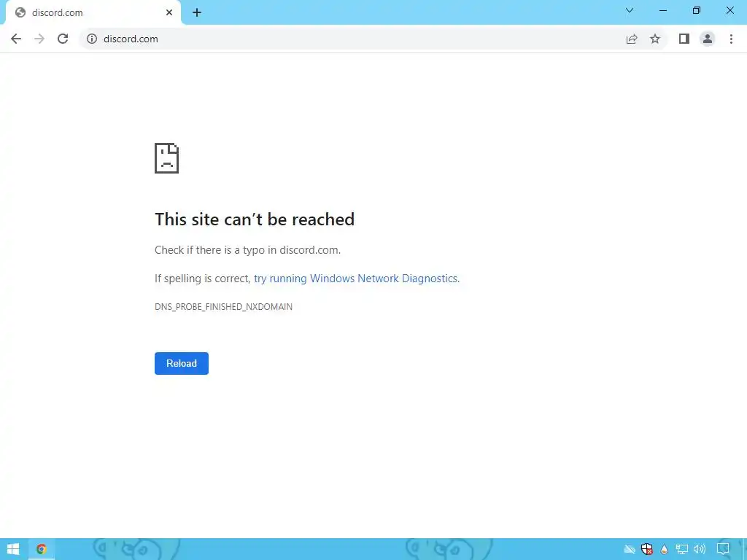Image resolution: width=747 pixels, height=560 pixels.
Task: Click the sad page error icon
Action: 167,158
